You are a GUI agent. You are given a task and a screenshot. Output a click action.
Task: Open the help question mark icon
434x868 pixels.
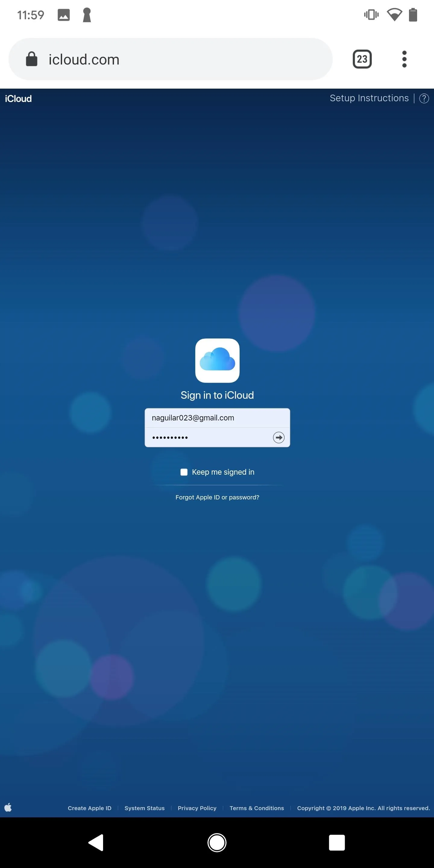(x=424, y=98)
